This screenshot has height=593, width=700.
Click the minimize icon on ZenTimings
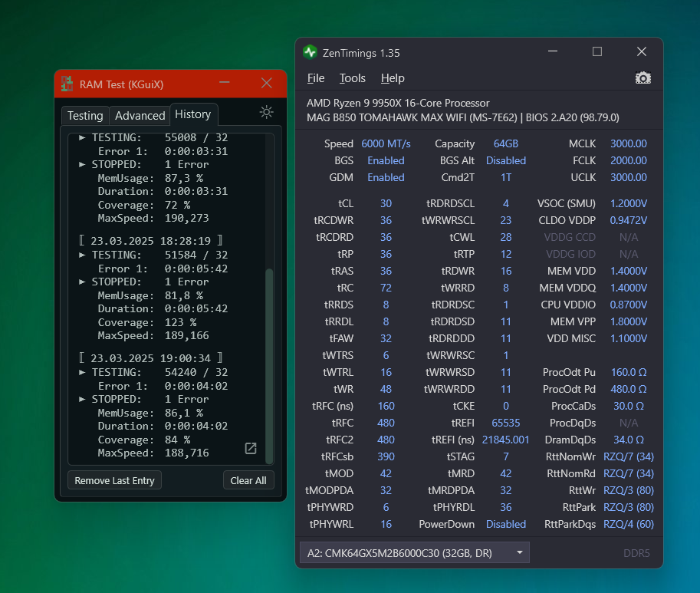tap(552, 51)
